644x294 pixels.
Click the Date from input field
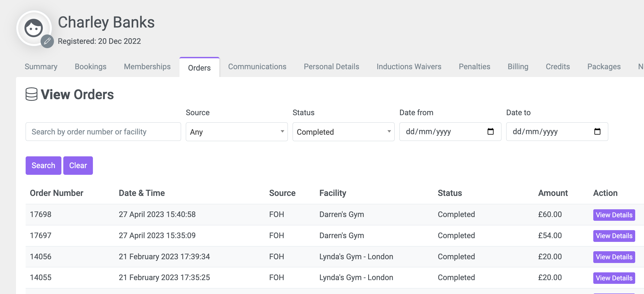[450, 131]
